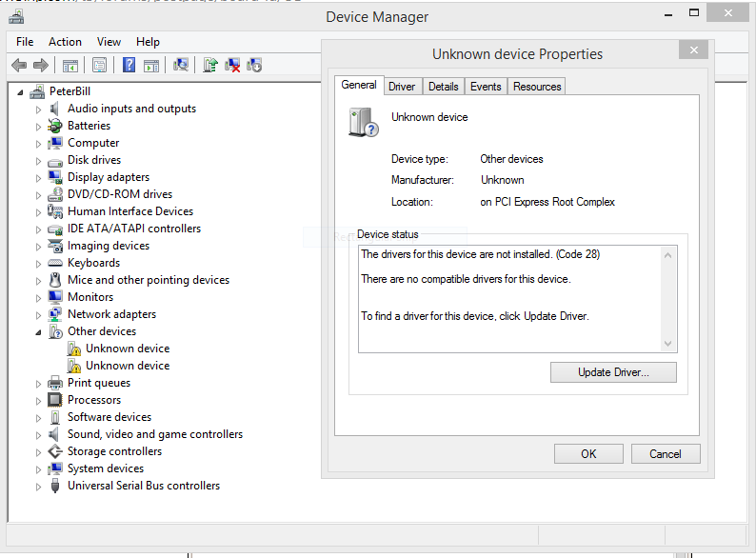
Task: Select the second Unknown device entry
Action: 127,366
